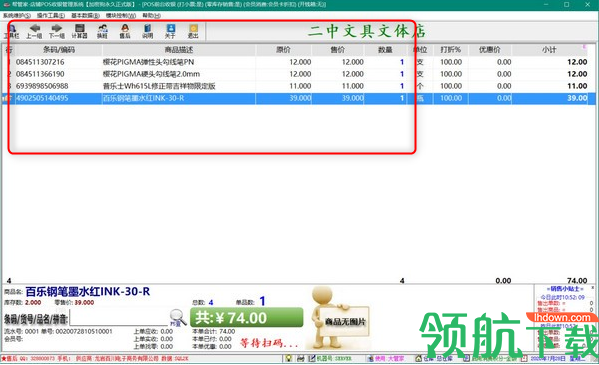Viewport: 599px width, 365px height.
Task: Open the 售后 after-sales icon
Action: pos(125,31)
